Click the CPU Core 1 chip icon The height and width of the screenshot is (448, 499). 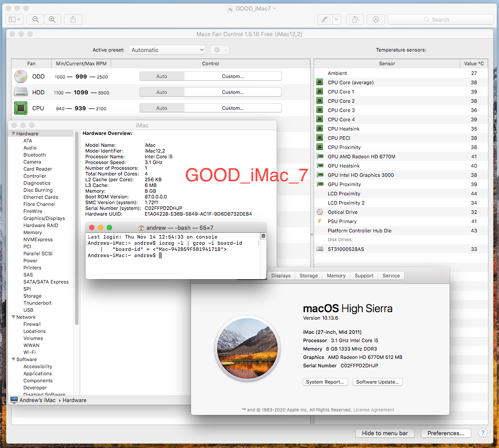click(x=320, y=92)
